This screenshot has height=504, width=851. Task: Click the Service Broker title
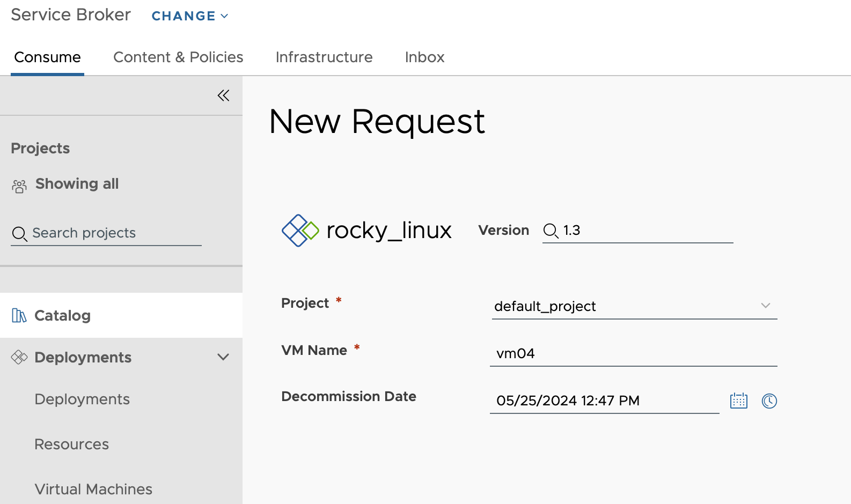click(71, 15)
